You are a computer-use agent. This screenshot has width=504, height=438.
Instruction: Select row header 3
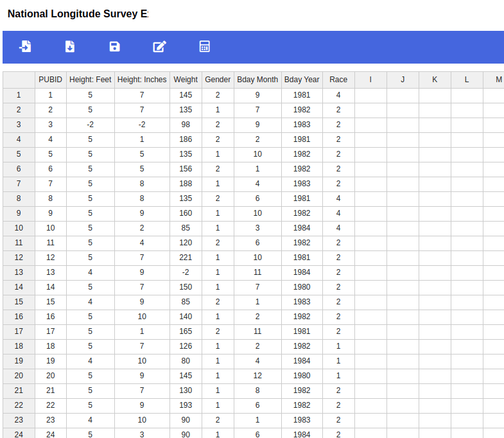pos(19,125)
